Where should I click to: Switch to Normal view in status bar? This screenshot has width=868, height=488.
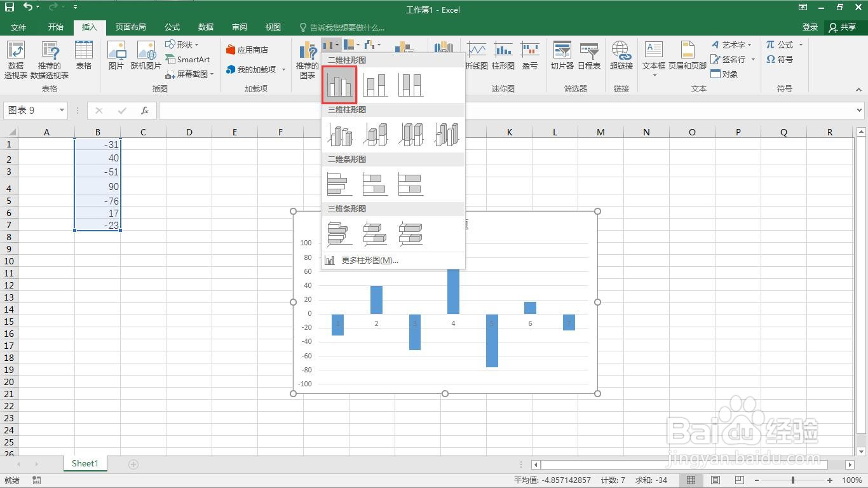pos(691,480)
